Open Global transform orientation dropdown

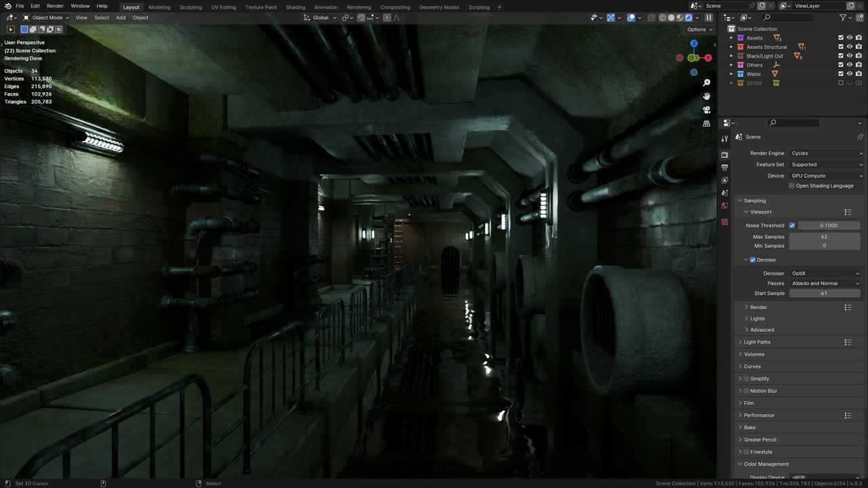(x=320, y=18)
